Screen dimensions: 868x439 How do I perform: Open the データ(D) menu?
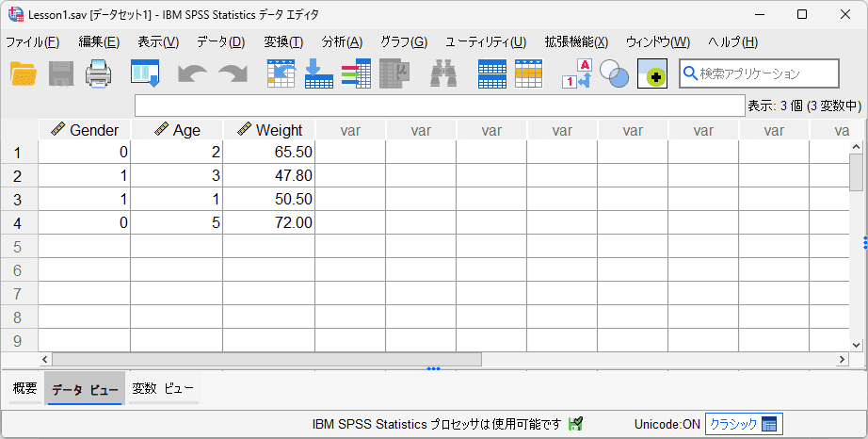coord(221,42)
